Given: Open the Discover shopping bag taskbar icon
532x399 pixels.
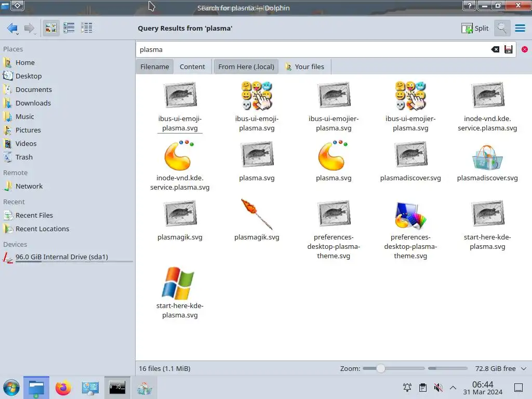Looking at the screenshot, I should coord(144,388).
